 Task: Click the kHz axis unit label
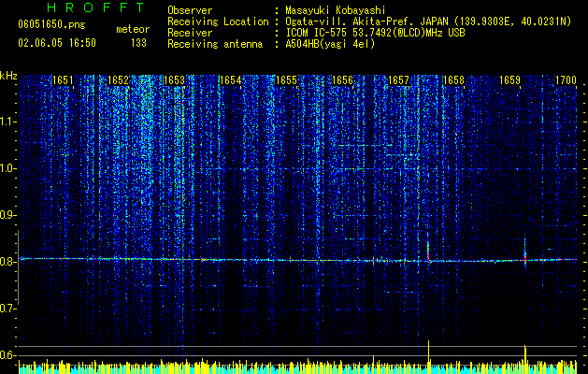click(8, 76)
